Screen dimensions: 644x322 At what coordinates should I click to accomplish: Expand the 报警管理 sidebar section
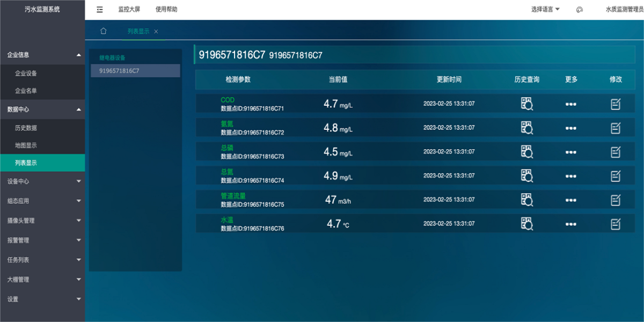click(42, 240)
